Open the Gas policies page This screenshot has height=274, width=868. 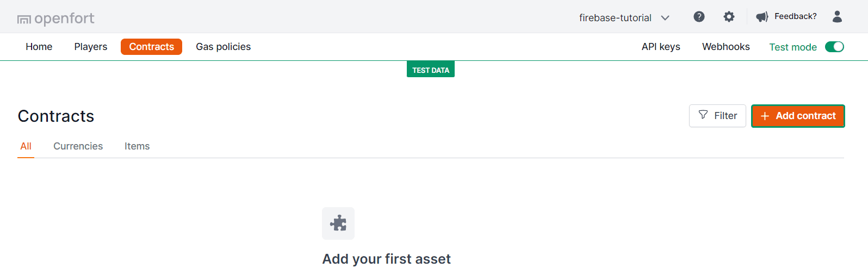point(223,47)
